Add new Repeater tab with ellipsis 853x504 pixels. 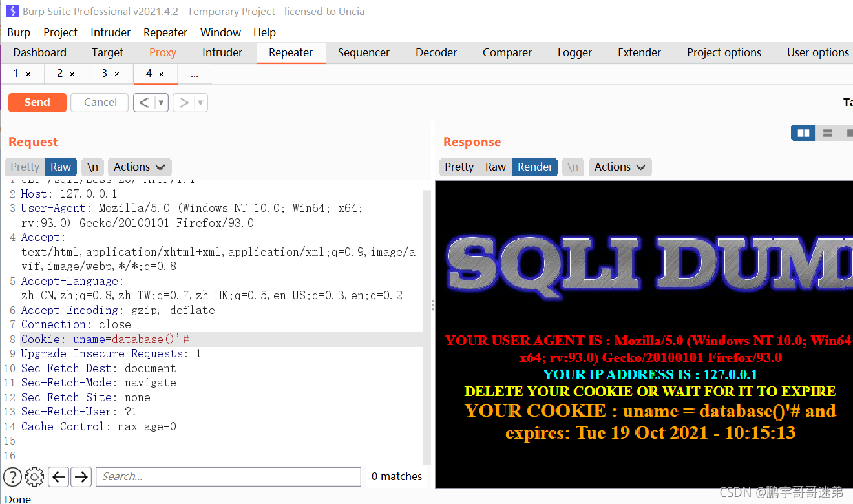(195, 74)
